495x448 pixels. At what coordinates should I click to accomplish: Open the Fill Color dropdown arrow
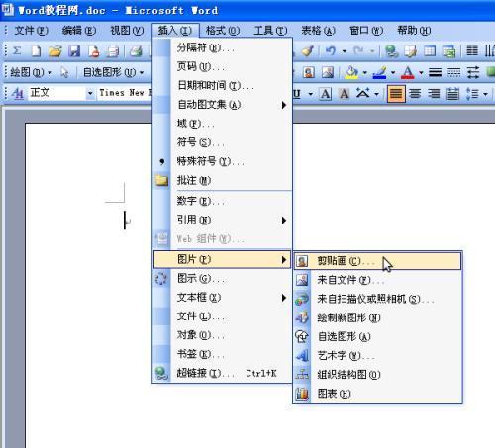364,72
